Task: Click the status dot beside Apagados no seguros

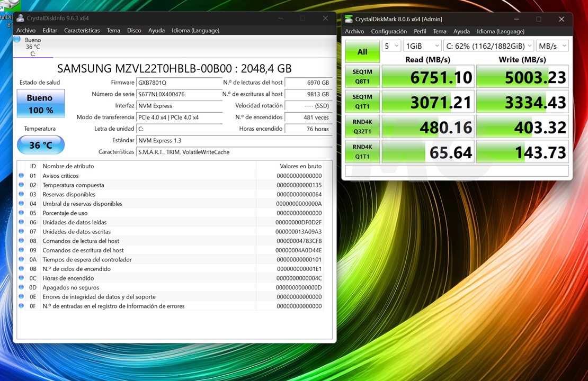Action: click(21, 287)
